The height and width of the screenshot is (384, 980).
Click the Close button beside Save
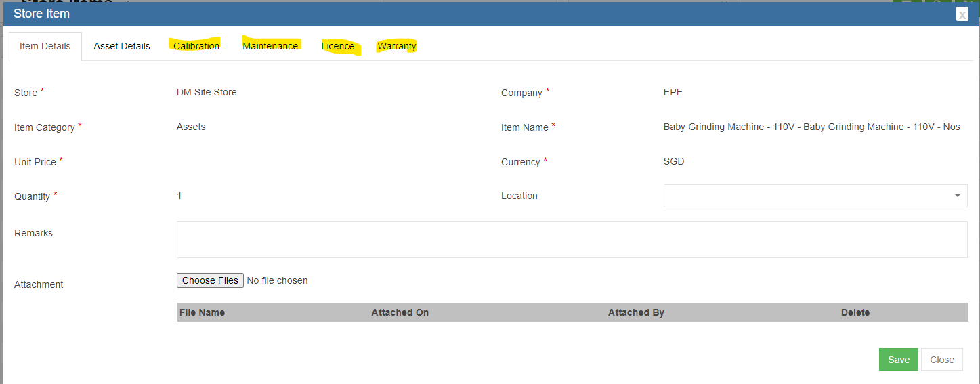(x=941, y=360)
